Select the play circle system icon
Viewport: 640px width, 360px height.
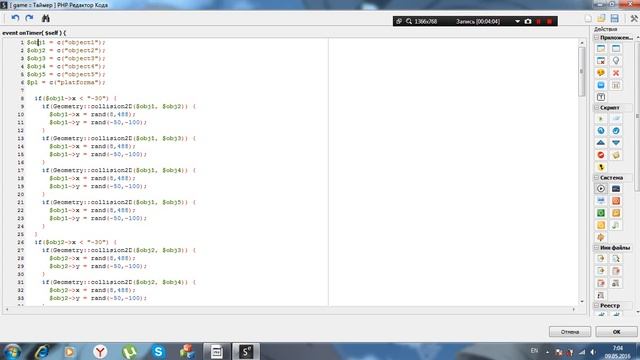601,189
